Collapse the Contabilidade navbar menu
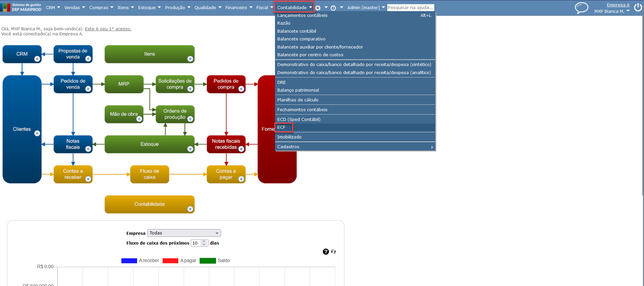Image resolution: width=644 pixels, height=286 pixels. 295,7
